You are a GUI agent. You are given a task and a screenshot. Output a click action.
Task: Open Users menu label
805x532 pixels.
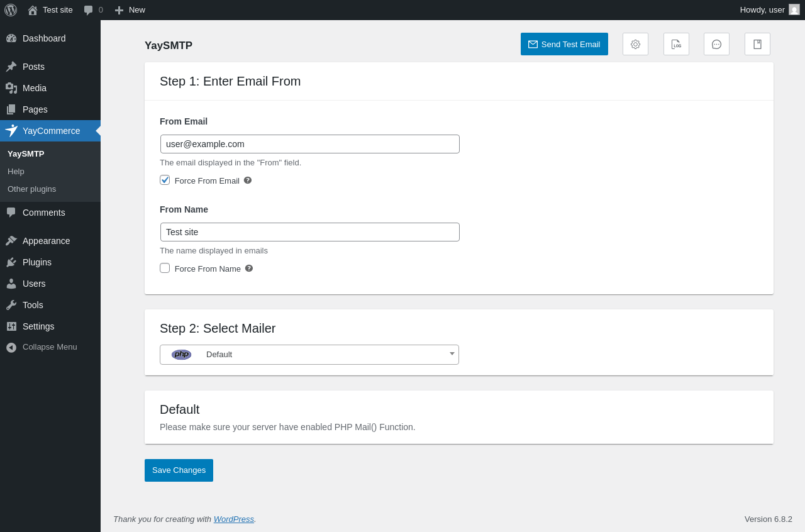click(x=34, y=284)
